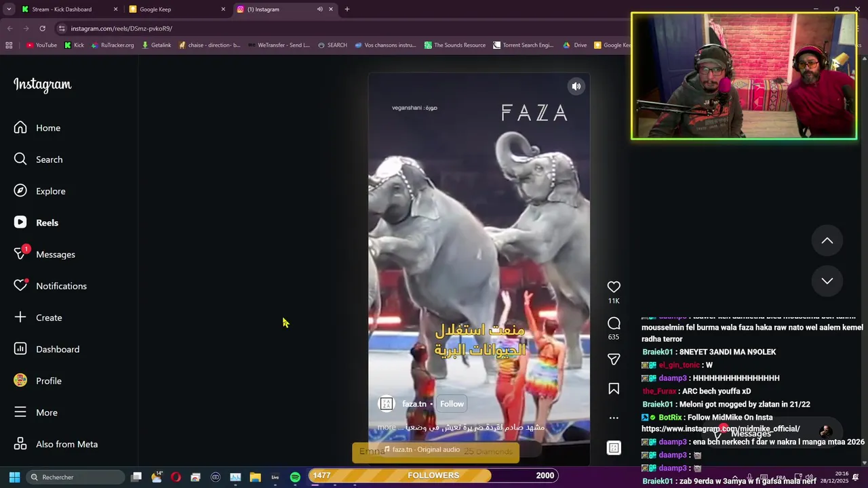Open the Windows Start menu
The width and height of the screenshot is (868, 488).
pos(14,477)
